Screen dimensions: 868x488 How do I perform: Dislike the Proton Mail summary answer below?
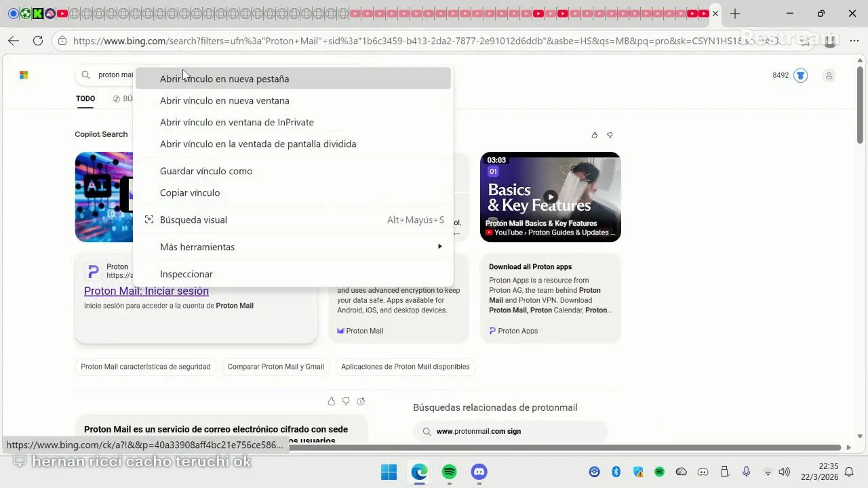(x=346, y=401)
